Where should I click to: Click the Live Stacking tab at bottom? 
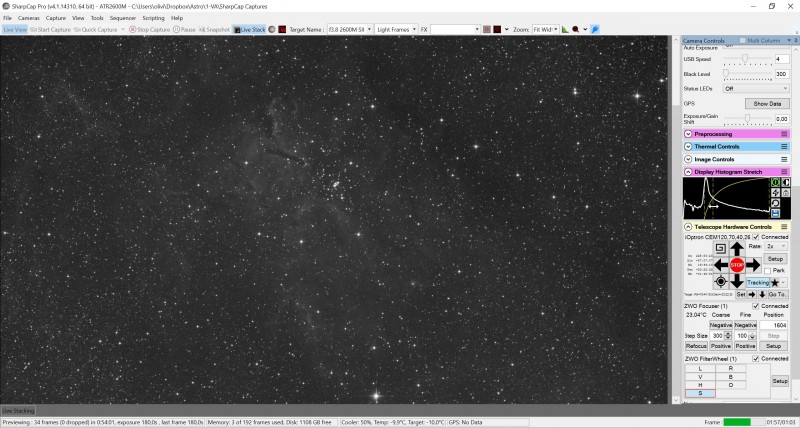[18, 411]
